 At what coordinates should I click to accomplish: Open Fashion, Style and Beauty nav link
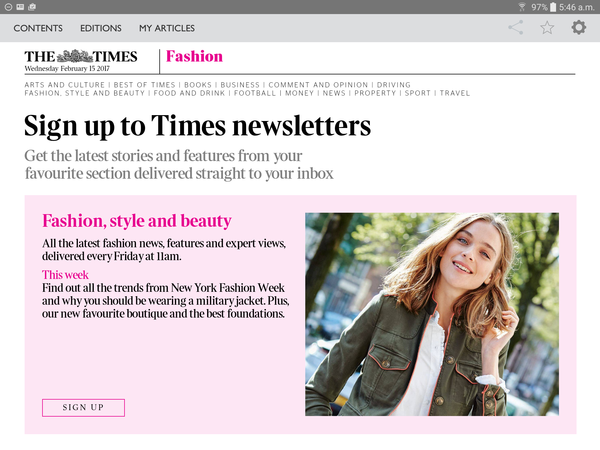(x=85, y=93)
